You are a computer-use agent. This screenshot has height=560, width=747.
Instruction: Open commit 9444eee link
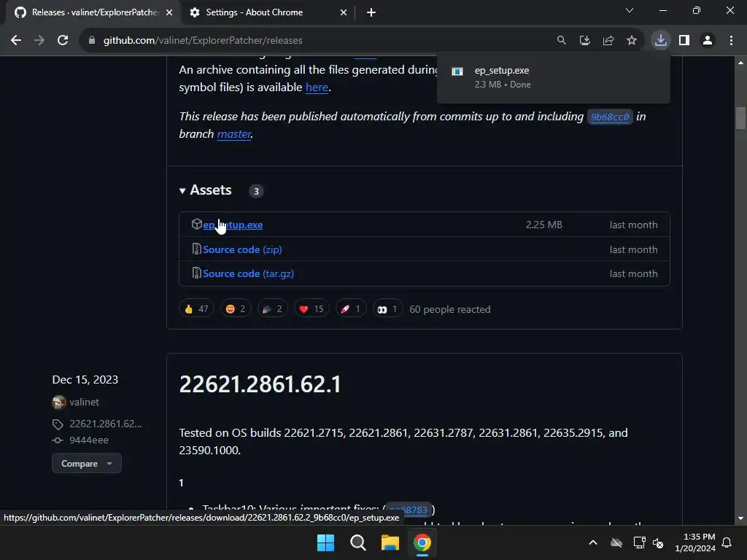88,440
